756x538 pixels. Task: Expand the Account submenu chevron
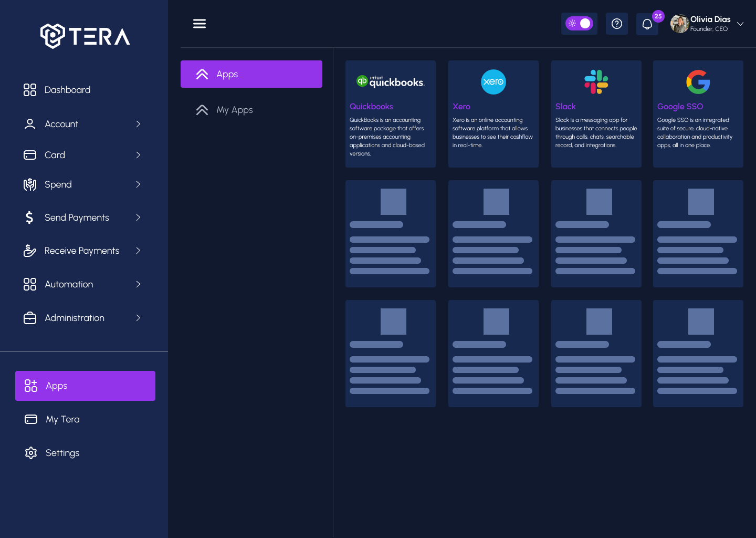(138, 124)
